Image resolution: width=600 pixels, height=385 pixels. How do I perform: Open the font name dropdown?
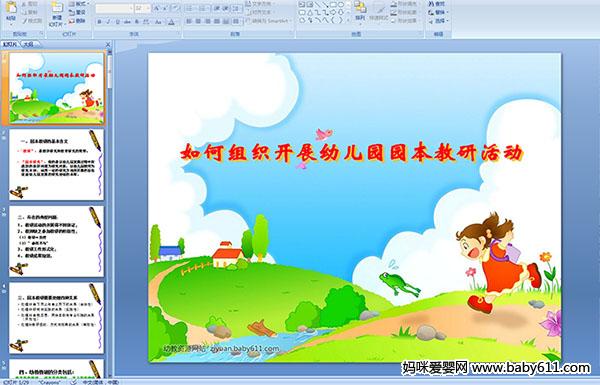(x=131, y=8)
